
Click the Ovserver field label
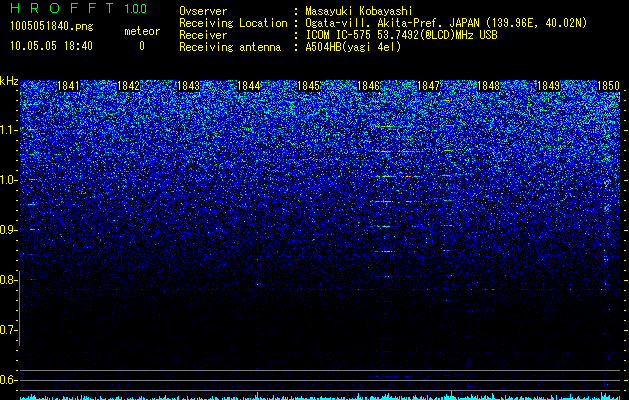tap(203, 11)
